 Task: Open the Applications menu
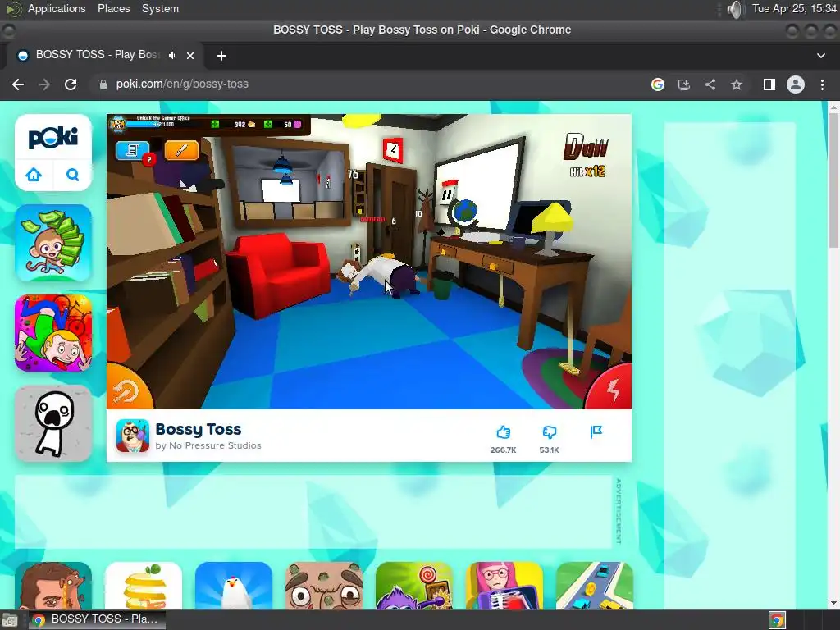coord(57,8)
